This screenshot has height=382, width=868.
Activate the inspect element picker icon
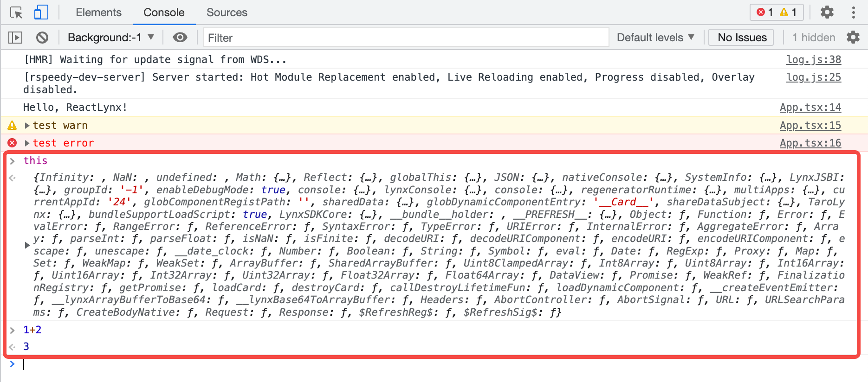coord(16,13)
